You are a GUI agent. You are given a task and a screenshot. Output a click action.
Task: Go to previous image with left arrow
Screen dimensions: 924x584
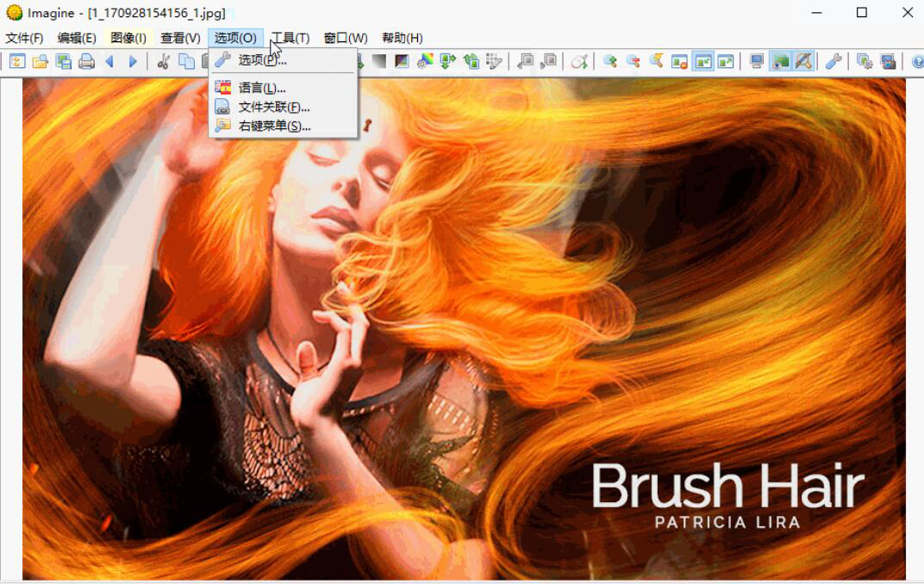[109, 61]
